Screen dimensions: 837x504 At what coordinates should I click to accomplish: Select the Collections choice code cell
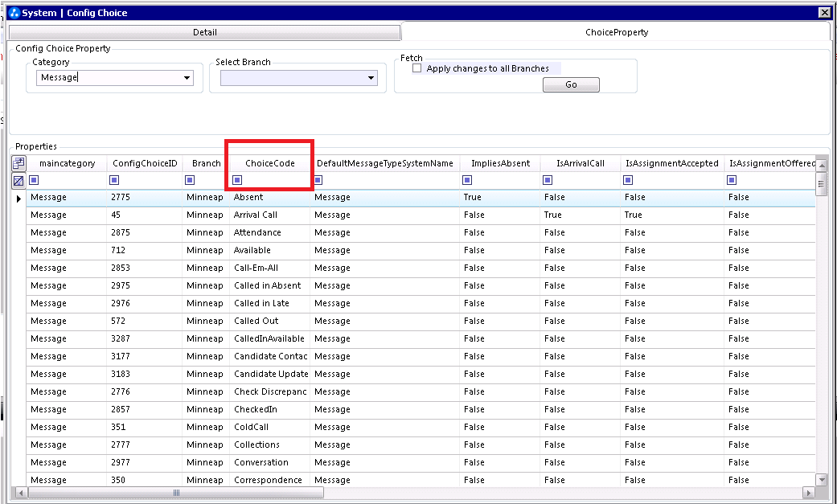[x=269, y=445]
